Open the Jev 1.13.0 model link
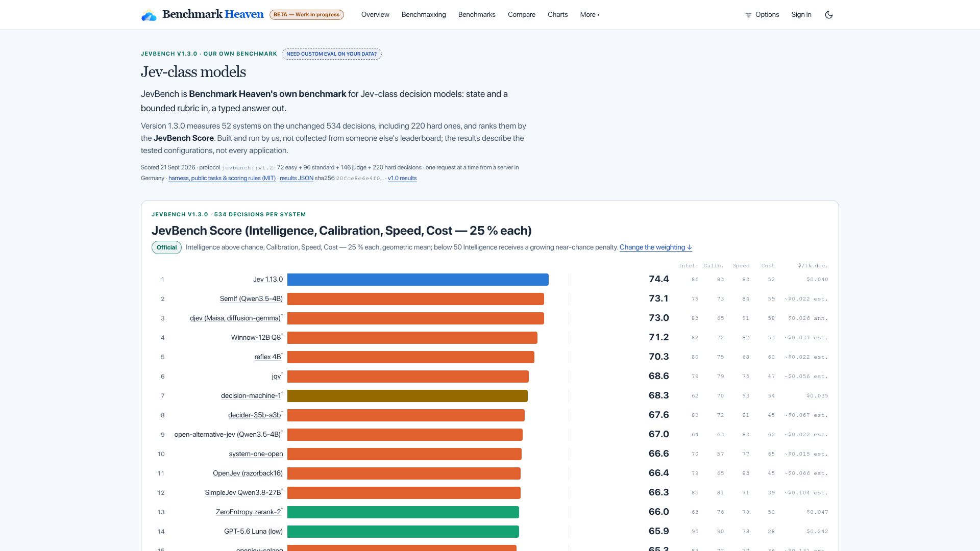The image size is (980, 551). coord(268,280)
